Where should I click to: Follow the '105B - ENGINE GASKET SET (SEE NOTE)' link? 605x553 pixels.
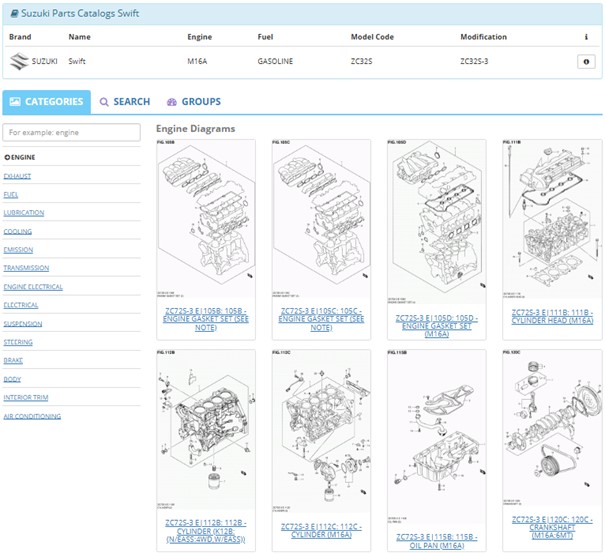coord(206,319)
